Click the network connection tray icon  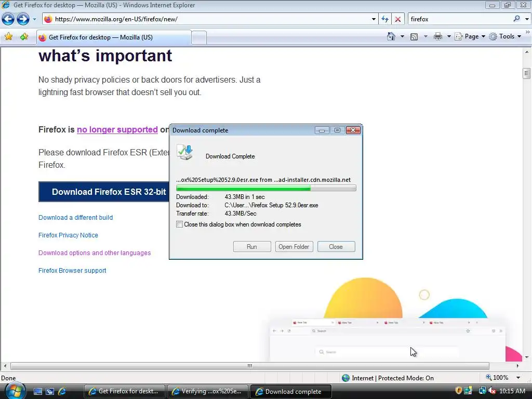(482, 391)
